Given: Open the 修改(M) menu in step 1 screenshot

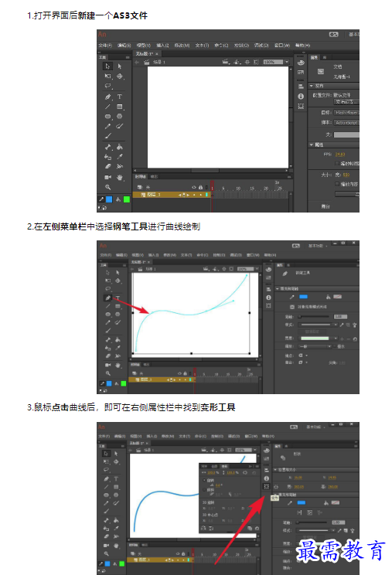Looking at the screenshot, I should point(182,46).
